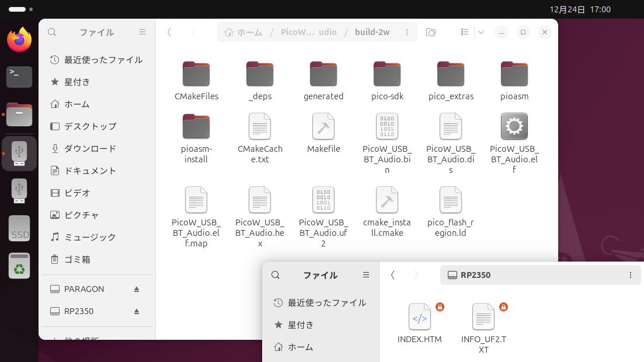The height and width of the screenshot is (362, 644).
Task: Open search in the main Files window
Action: tap(52, 32)
